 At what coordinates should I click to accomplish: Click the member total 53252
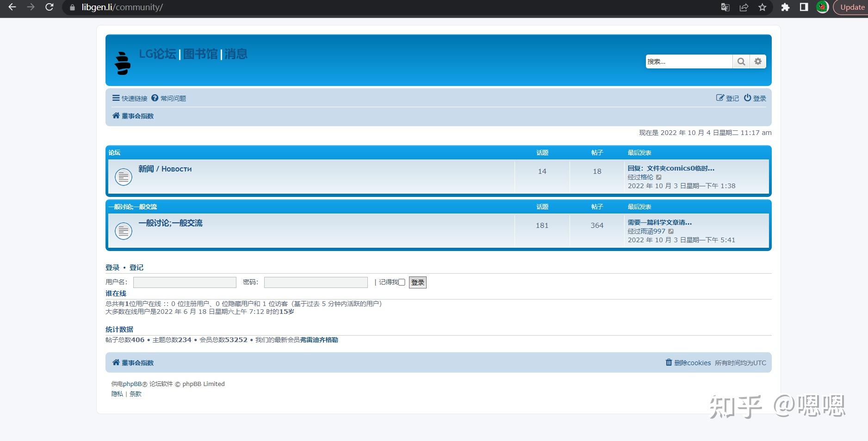tap(236, 340)
